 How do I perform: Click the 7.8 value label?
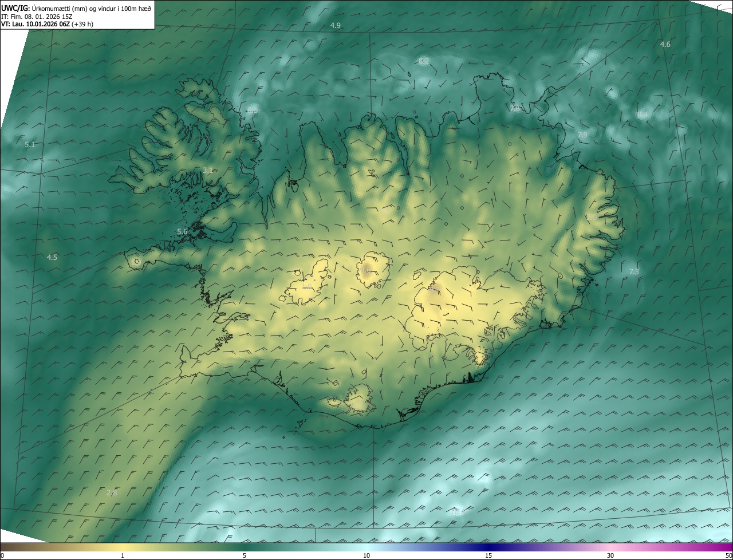pyautogui.click(x=515, y=108)
